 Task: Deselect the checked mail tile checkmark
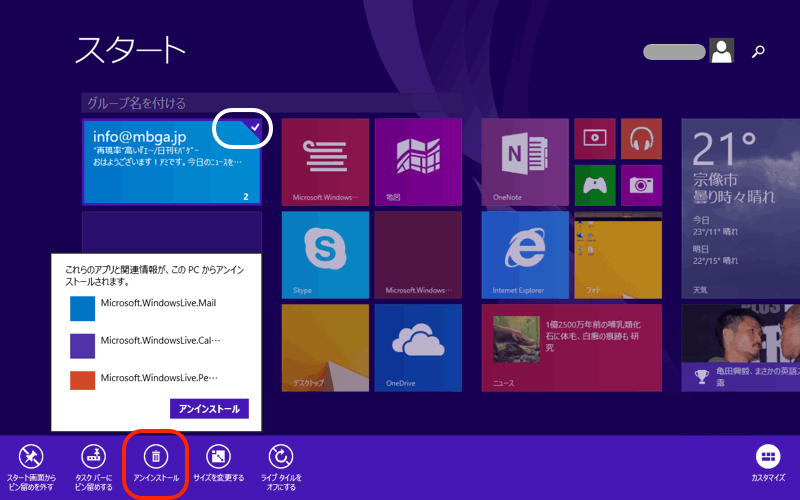[x=255, y=128]
